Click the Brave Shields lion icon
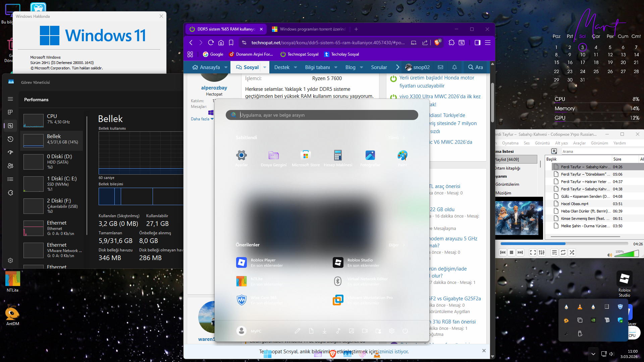Image resolution: width=644 pixels, height=362 pixels. (x=437, y=43)
